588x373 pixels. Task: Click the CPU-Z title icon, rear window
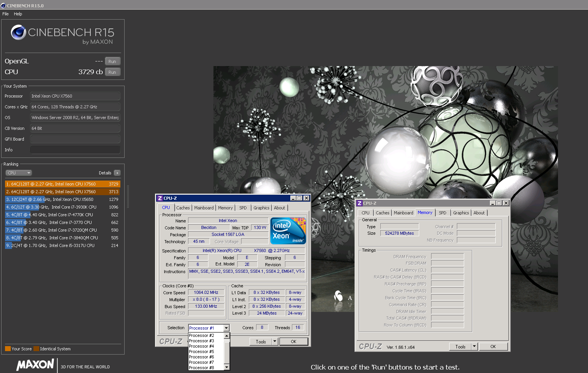(x=360, y=203)
